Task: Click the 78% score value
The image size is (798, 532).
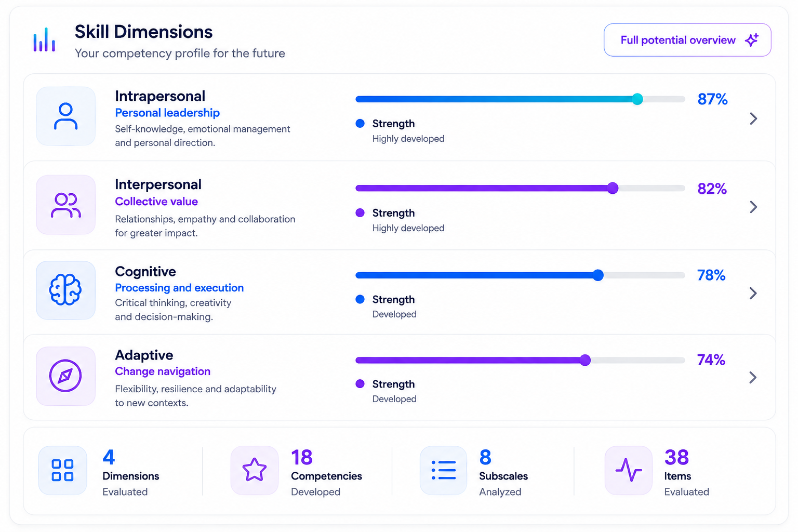Action: 711,275
